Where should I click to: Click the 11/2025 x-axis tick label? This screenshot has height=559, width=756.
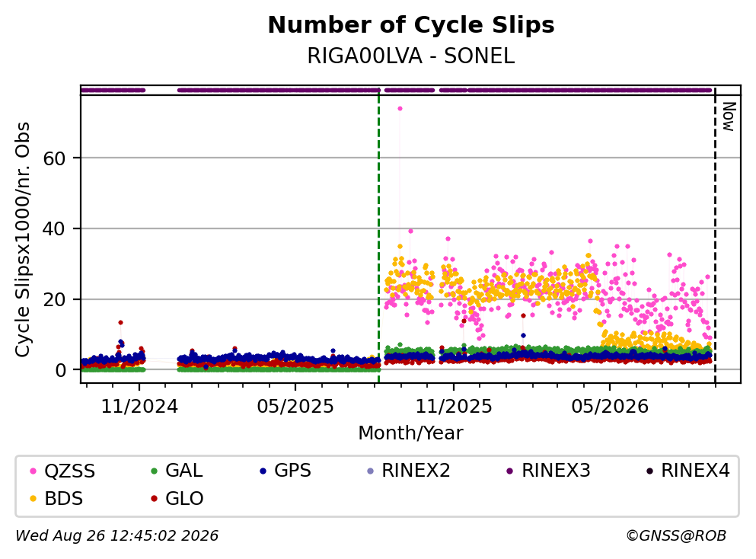pos(454,407)
